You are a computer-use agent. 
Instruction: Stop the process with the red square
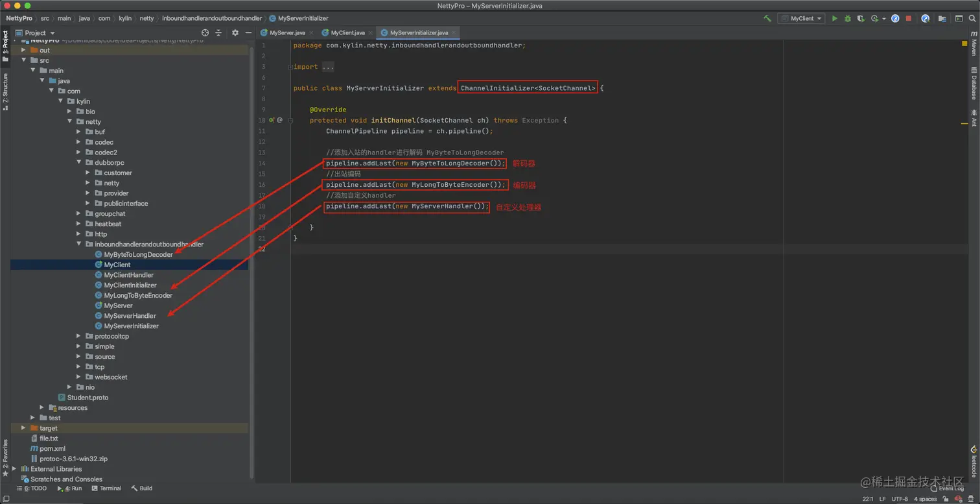pyautogui.click(x=909, y=19)
